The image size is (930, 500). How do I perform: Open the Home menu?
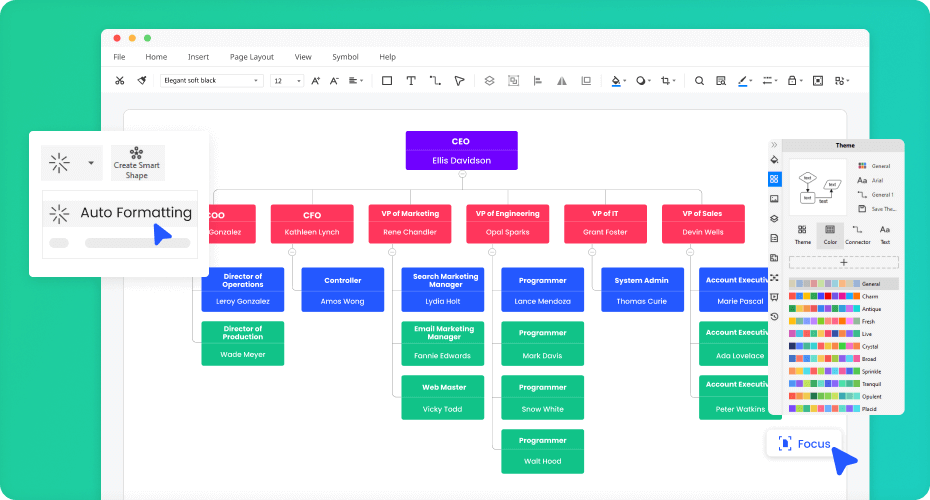pyautogui.click(x=156, y=57)
